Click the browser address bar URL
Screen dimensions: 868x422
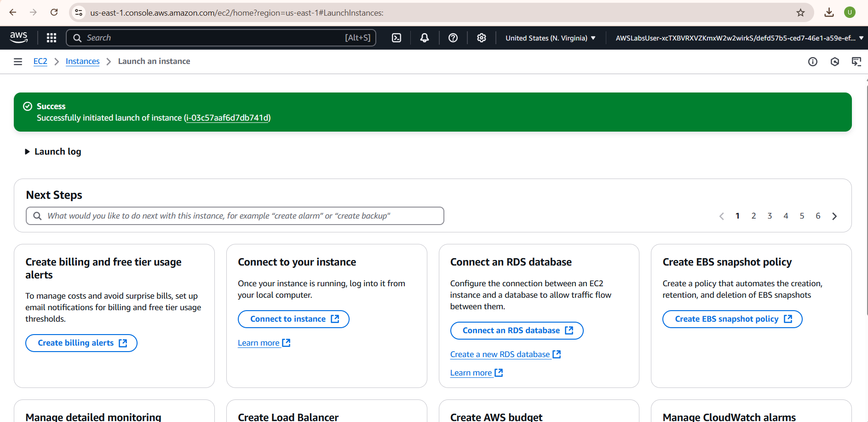pyautogui.click(x=237, y=13)
